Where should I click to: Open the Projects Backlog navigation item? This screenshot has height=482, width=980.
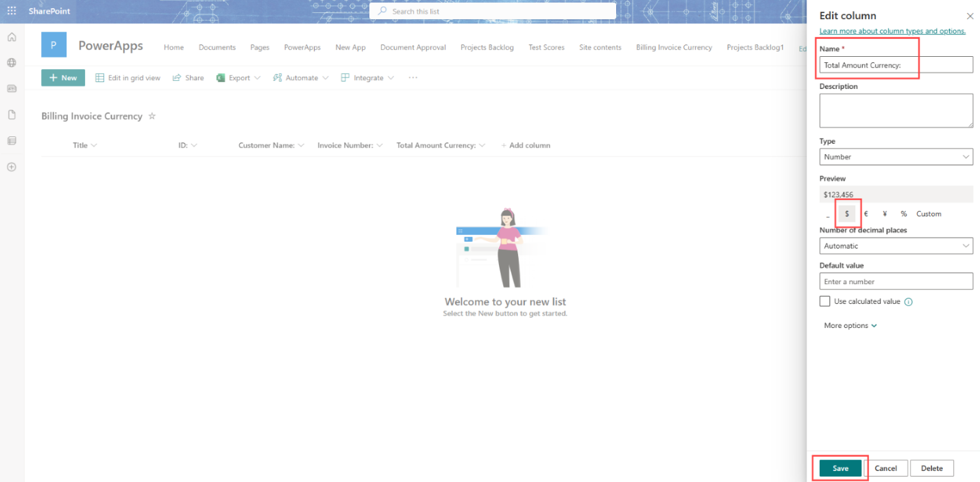487,47
